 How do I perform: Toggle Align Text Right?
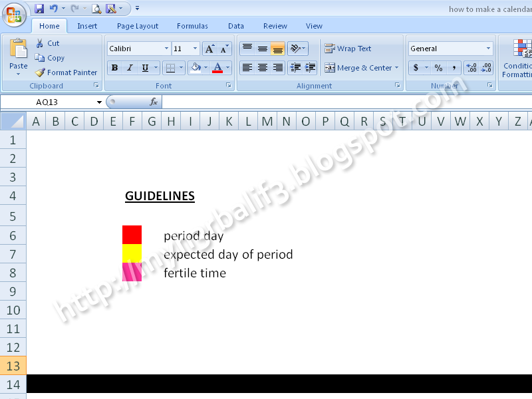pyautogui.click(x=277, y=68)
